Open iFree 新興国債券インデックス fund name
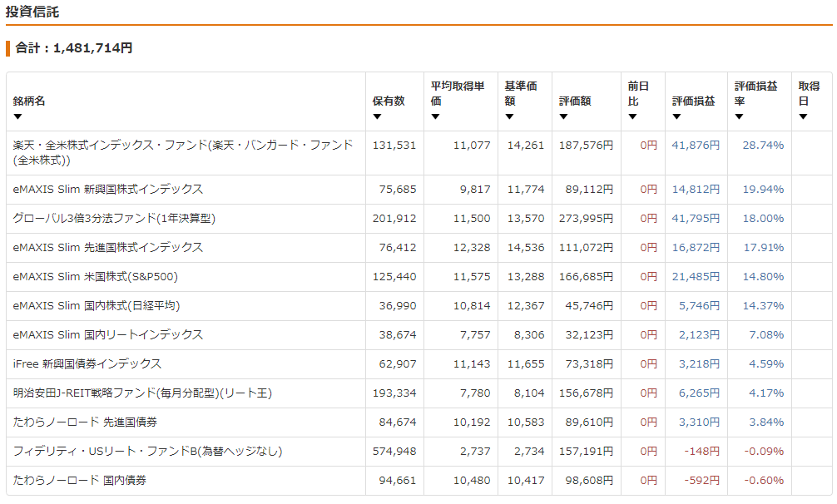 tap(87, 363)
